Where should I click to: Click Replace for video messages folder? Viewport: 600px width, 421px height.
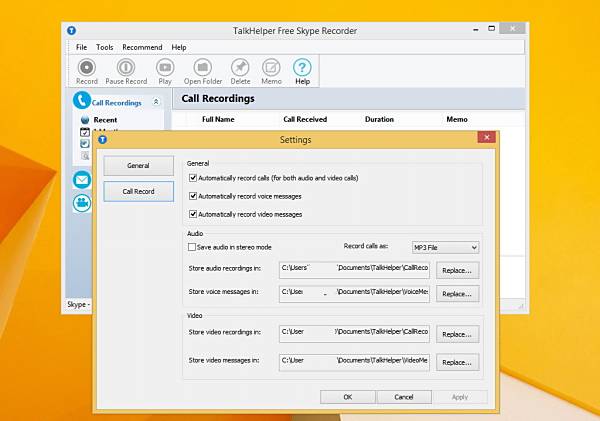pos(457,362)
